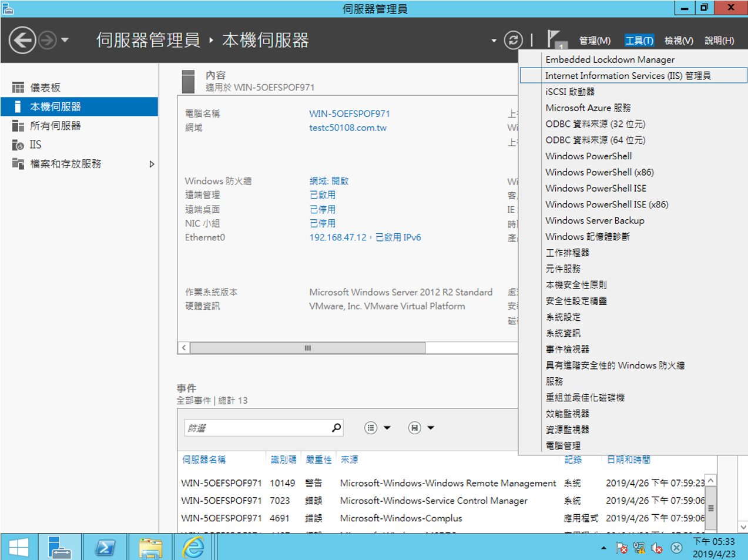The height and width of the screenshot is (560, 748).
Task: Sort events by 日期和時間 column
Action: click(629, 460)
